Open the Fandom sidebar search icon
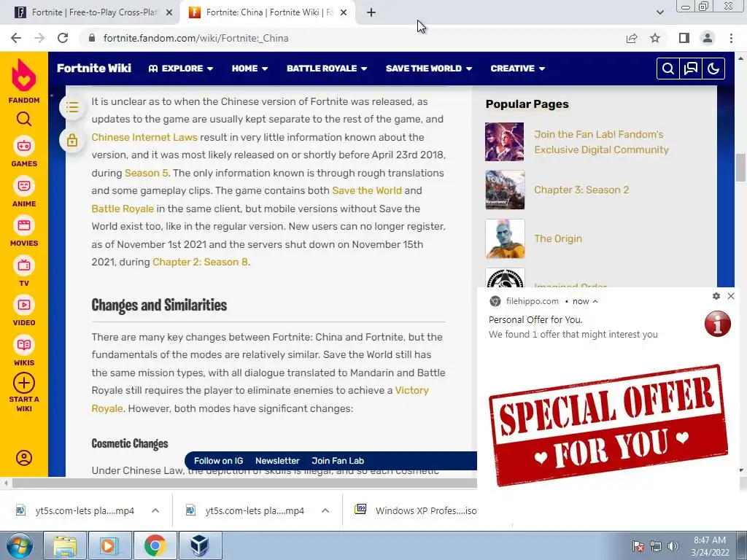Screen dimensions: 747x560 coord(24,119)
